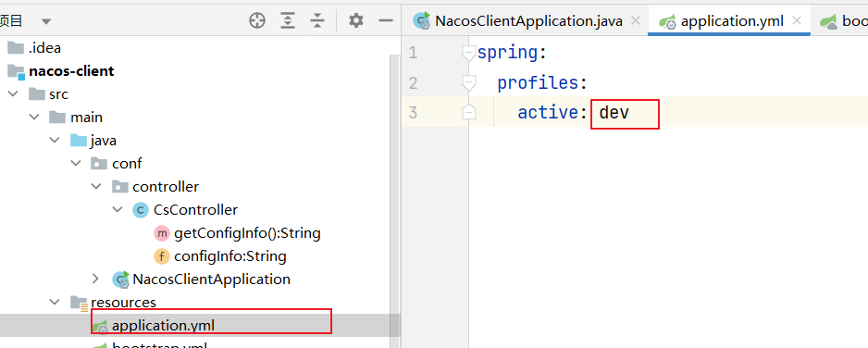Switch to NacosClientApplication.java tab
Screen dimensions: 868x348
click(x=528, y=21)
